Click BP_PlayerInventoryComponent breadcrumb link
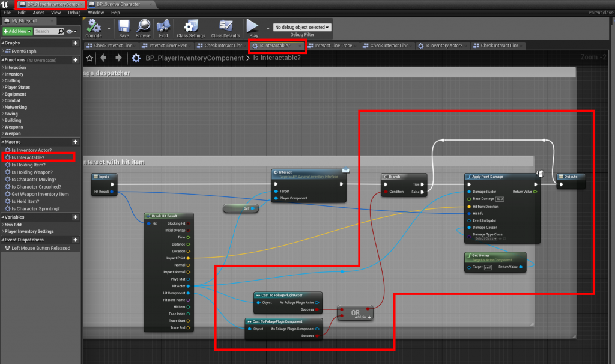This screenshot has width=615, height=364. (x=195, y=58)
